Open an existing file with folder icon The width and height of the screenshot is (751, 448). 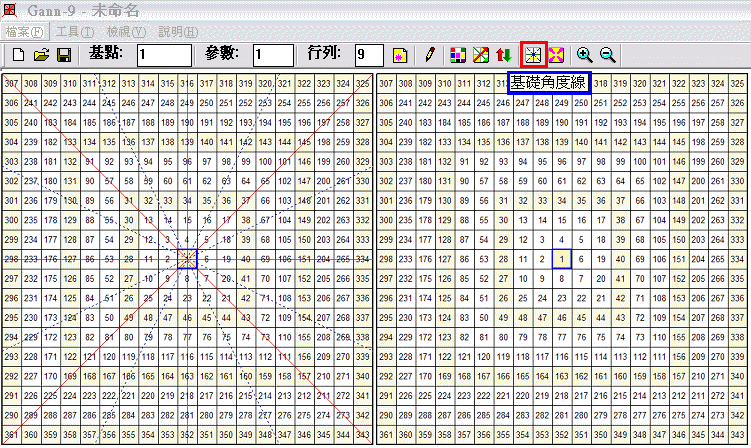pyautogui.click(x=41, y=55)
